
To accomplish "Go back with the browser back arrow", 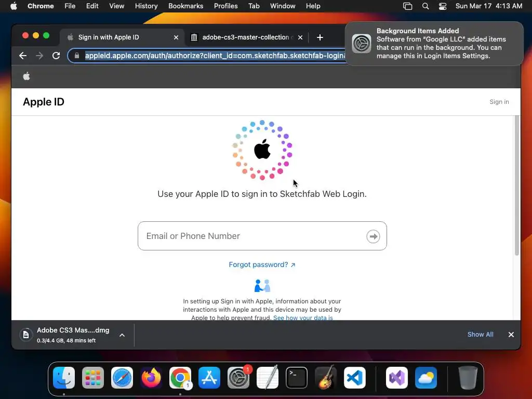I will 23,56.
